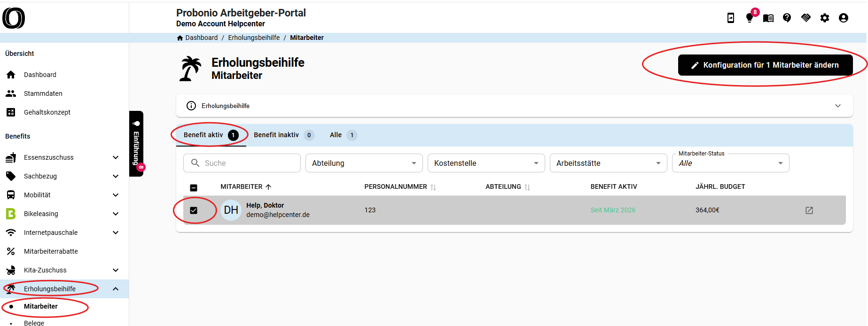Click the Internetpauschale wifi icon

(11, 233)
